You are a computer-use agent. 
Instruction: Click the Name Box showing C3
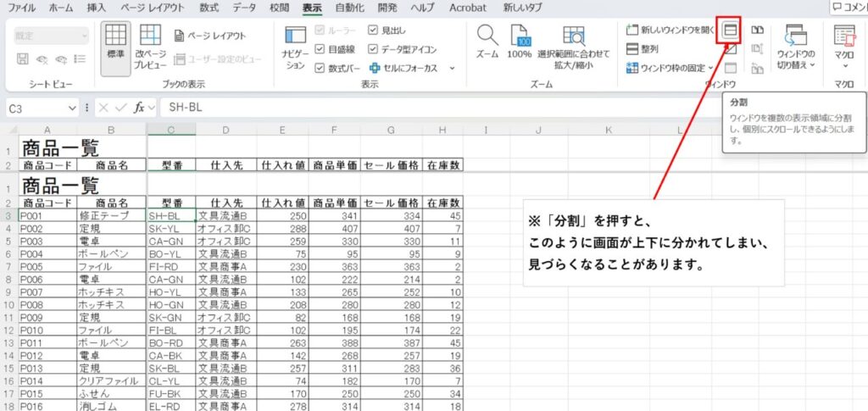click(36, 108)
